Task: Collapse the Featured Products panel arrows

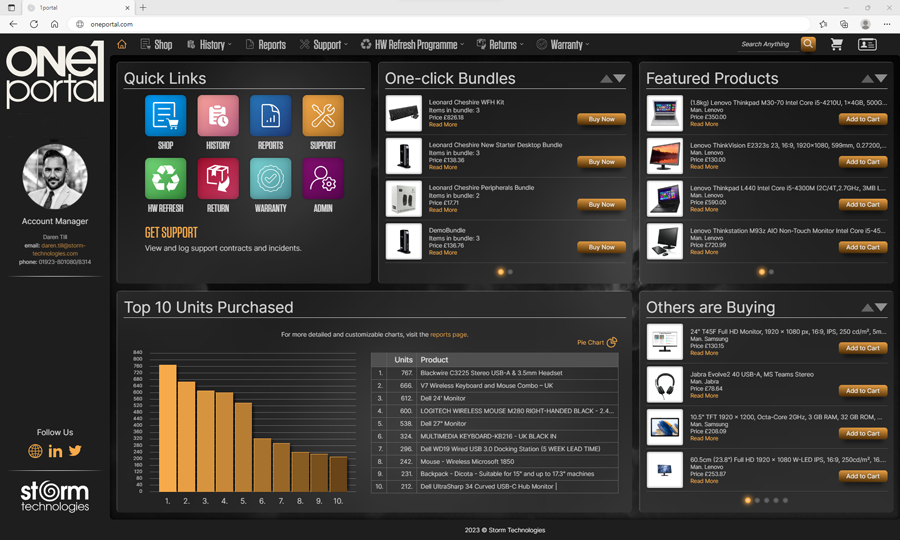Action: [x=874, y=78]
